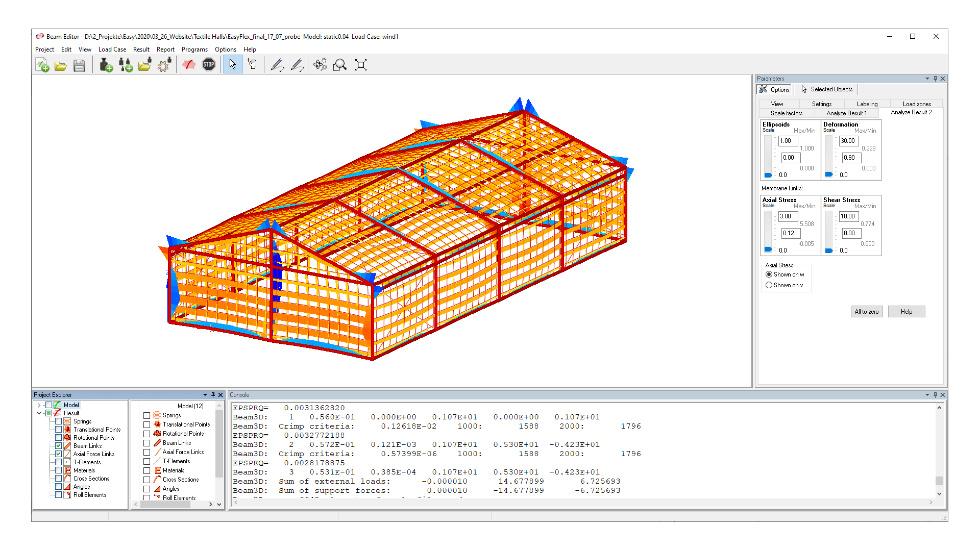Click the fit-to-view extents icon
Screen dimensions: 980x551
click(361, 65)
